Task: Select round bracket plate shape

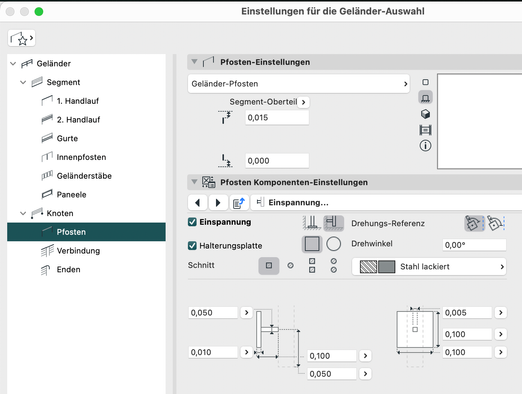Action: [x=333, y=244]
